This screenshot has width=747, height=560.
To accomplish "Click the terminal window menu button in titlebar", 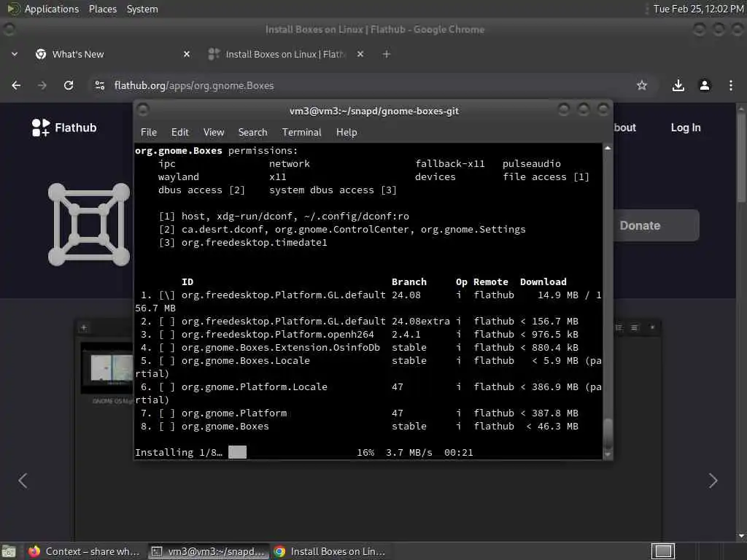I will (x=143, y=110).
